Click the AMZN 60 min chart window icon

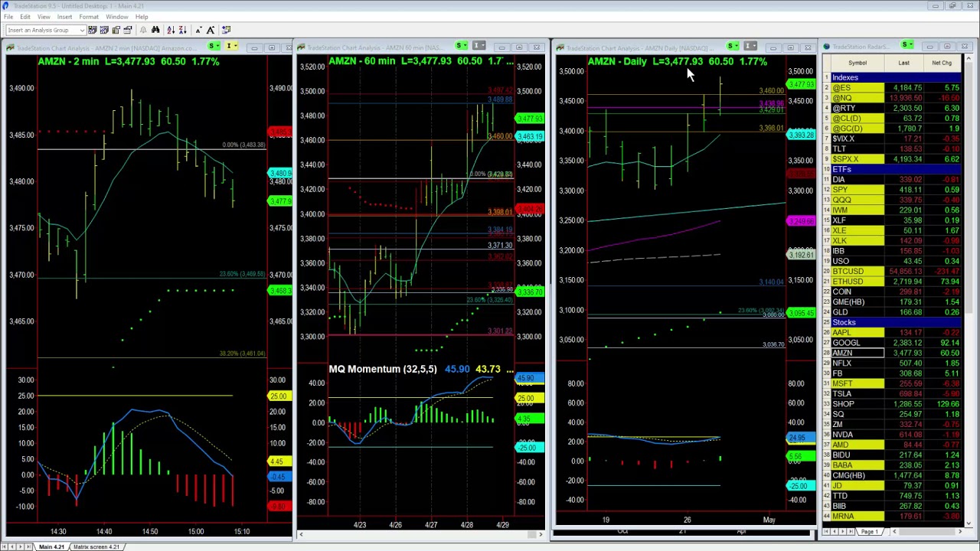[x=303, y=48]
